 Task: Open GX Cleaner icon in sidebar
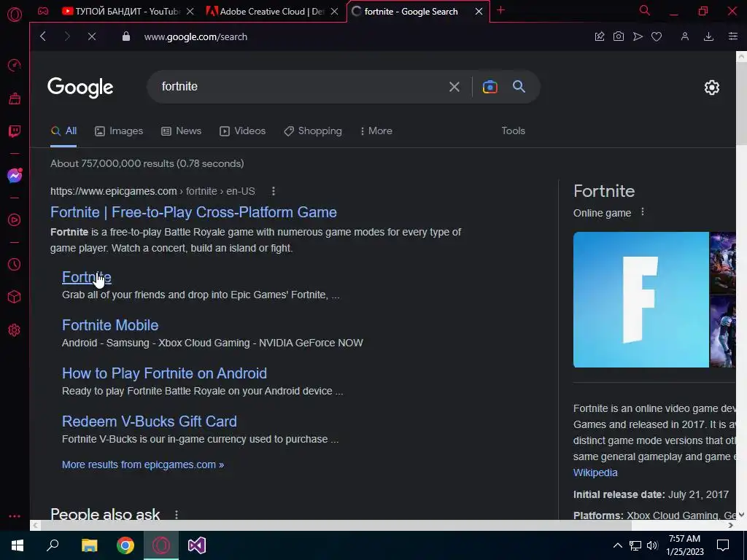(x=15, y=98)
